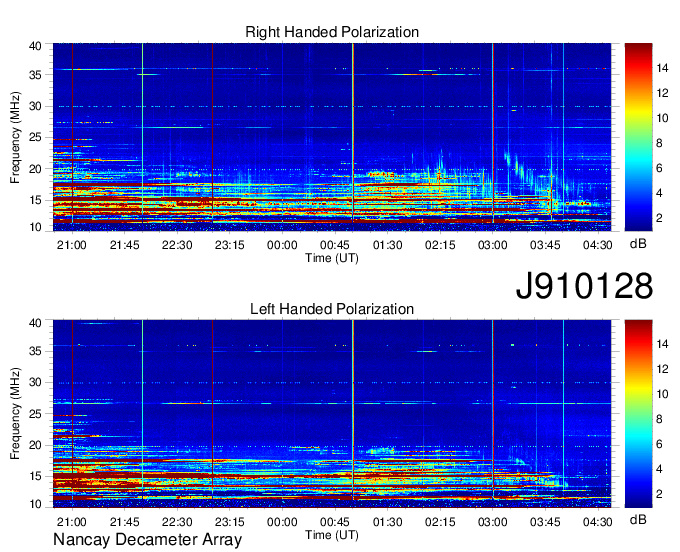Click the 8 value on upper colorbar

660,143
